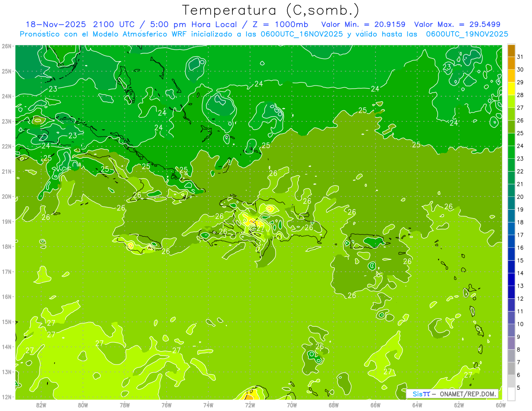Click the '30' colorbar label
532x411 pixels.
coord(520,70)
